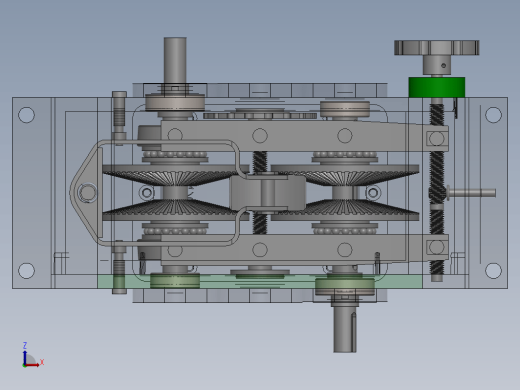Select the central pivot block between the pulleys

[x=268, y=193]
